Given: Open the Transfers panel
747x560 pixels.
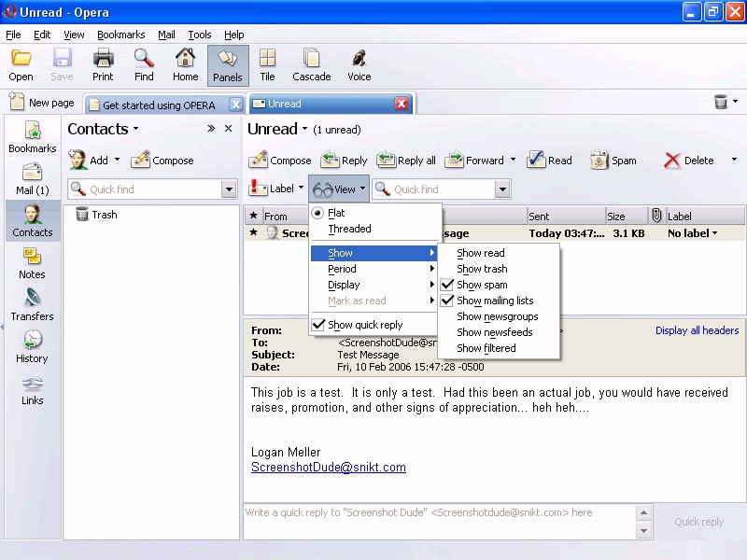Looking at the screenshot, I should coord(32,305).
